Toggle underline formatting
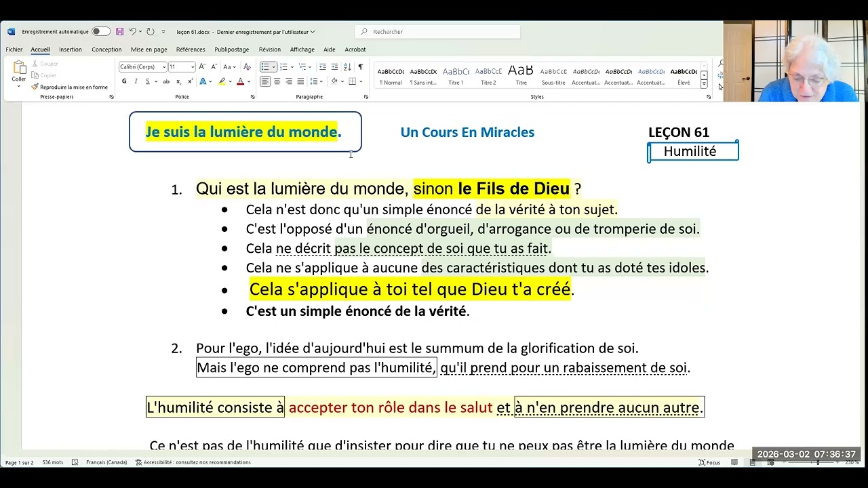This screenshot has width=868, height=488. coord(146,81)
